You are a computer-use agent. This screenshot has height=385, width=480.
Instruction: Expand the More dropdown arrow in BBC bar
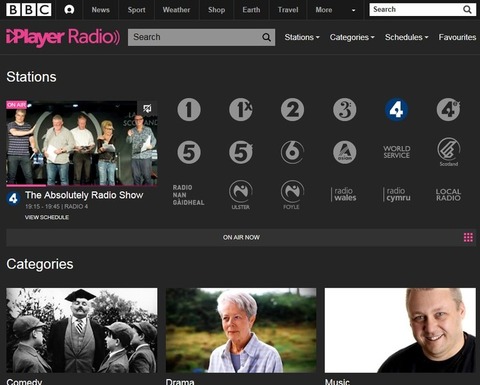[353, 10]
